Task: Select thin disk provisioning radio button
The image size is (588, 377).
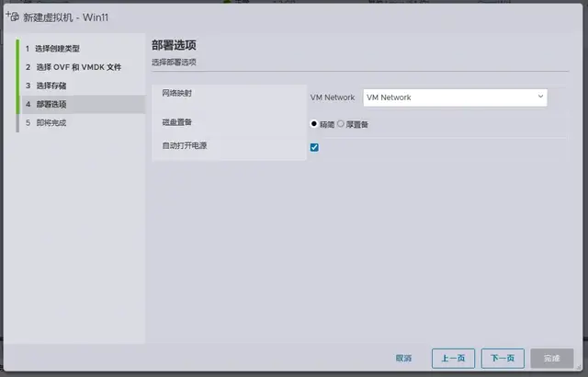Action: (x=314, y=124)
